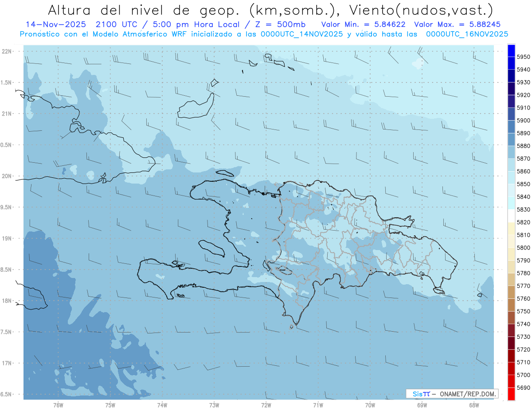Image resolution: width=532 pixels, height=411 pixels.
Task: Click the '5770' colorbar value
Action: pyautogui.click(x=524, y=286)
